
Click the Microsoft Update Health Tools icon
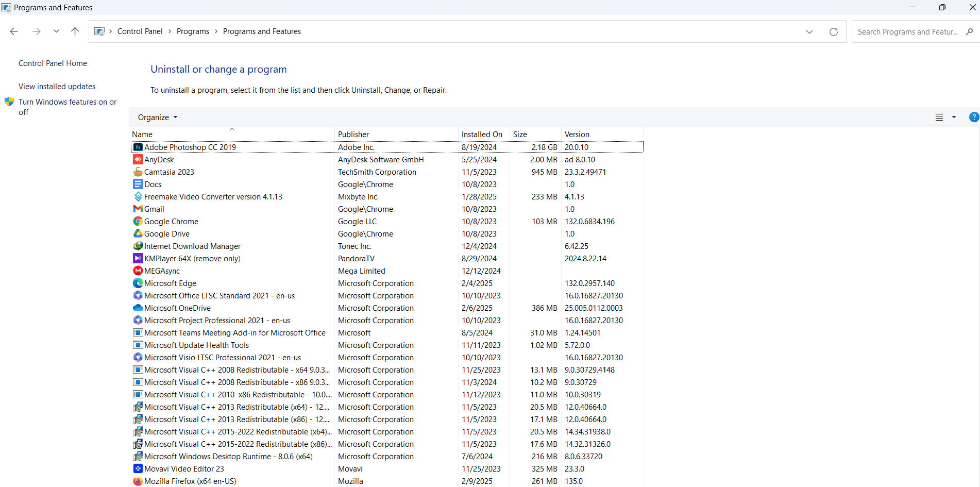pyautogui.click(x=138, y=345)
